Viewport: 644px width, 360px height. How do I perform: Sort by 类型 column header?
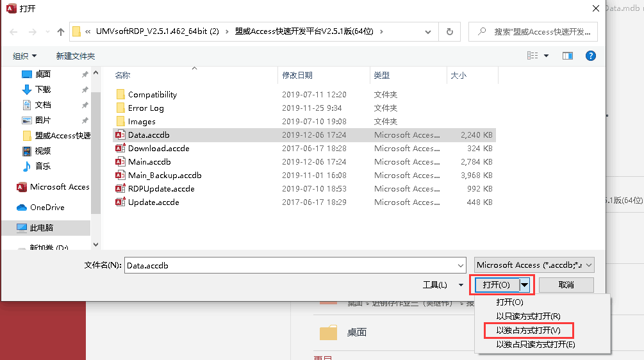[x=381, y=76]
